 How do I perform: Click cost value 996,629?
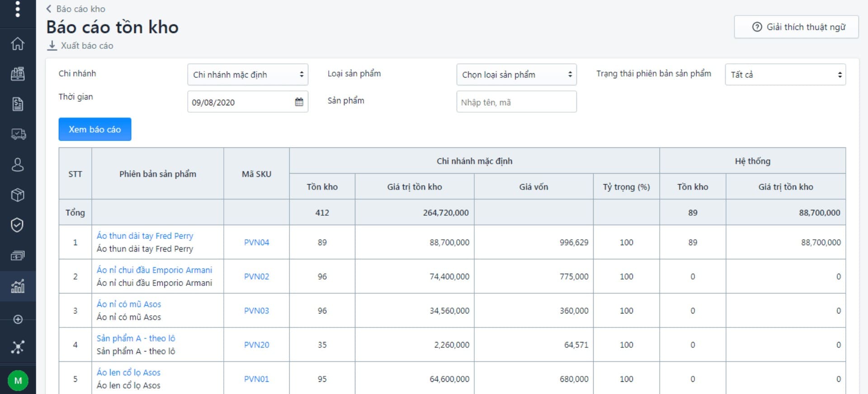click(x=574, y=242)
